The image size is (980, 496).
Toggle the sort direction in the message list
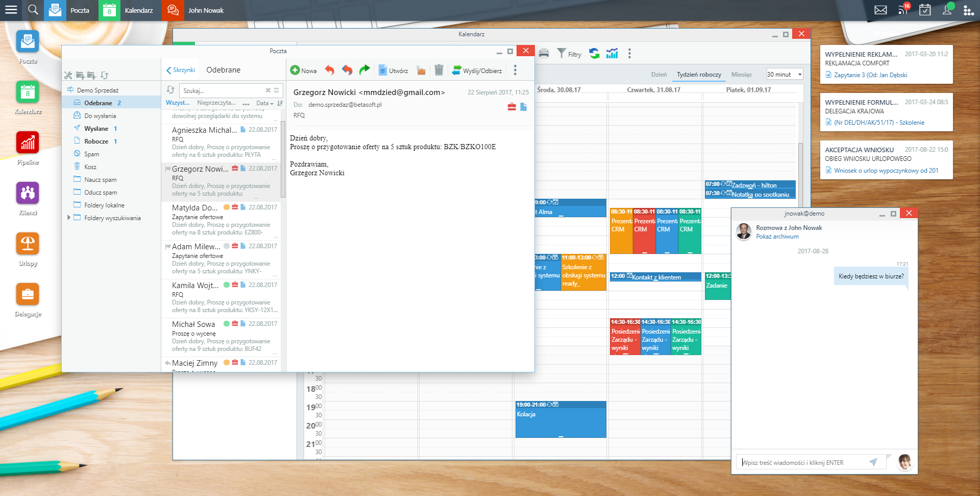coord(280,103)
